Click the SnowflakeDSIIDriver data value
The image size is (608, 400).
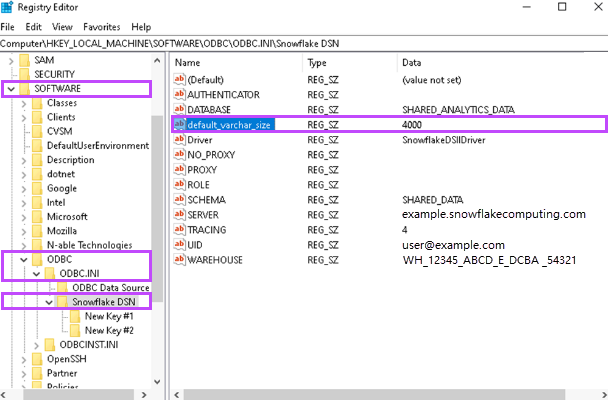[444, 140]
